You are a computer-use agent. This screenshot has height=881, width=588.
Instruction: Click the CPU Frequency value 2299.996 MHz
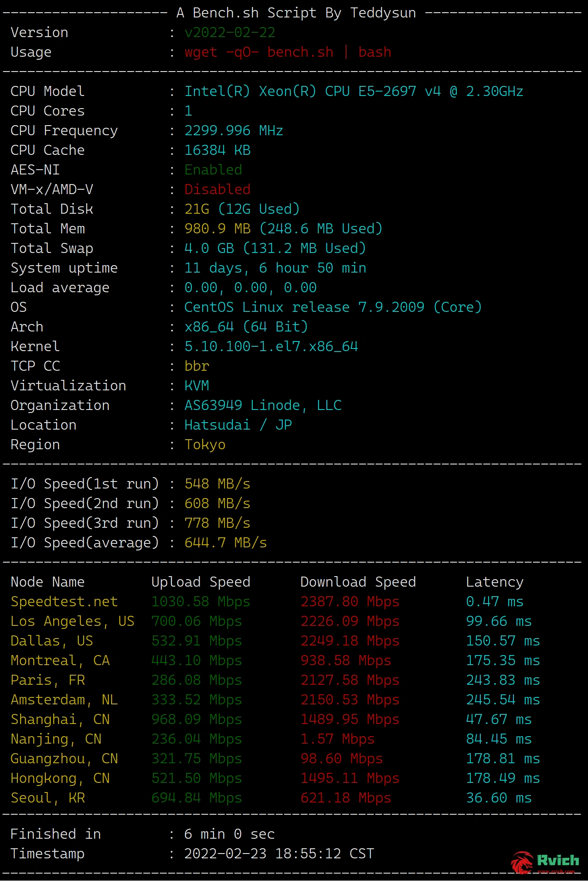click(x=234, y=130)
